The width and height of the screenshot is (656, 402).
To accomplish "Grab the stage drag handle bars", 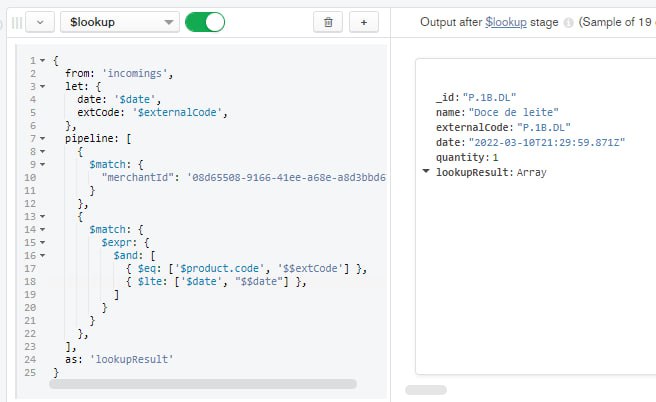I will [17, 22].
